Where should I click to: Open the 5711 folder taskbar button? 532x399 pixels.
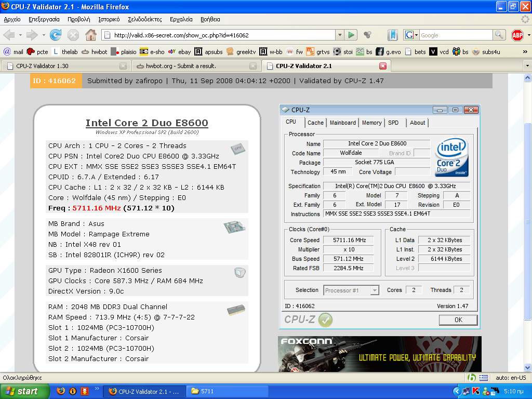pyautogui.click(x=227, y=391)
